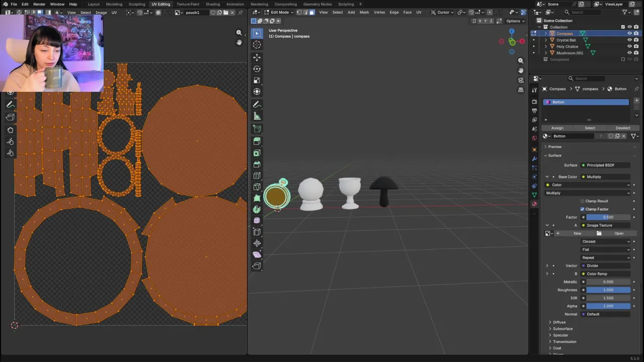Open the Material properties tab
This screenshot has width=644, height=362.
(x=534, y=204)
